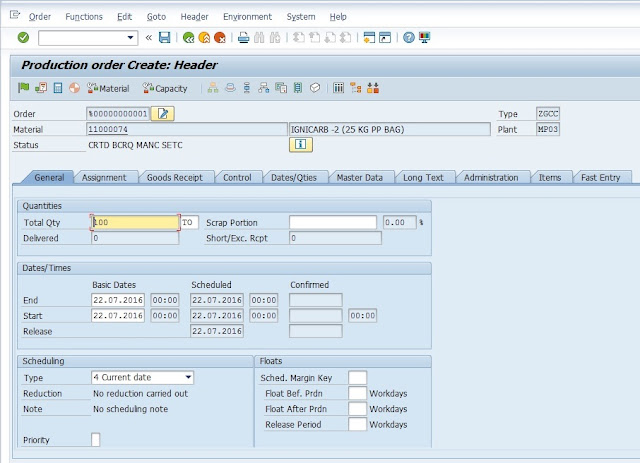640x463 pixels.
Task: Open the Help menu
Action: click(338, 17)
